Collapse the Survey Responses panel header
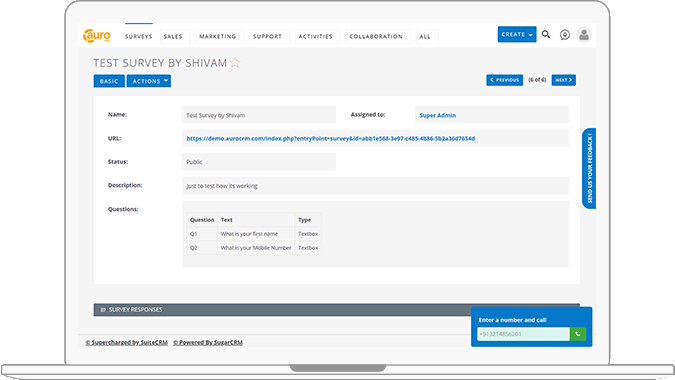The height and width of the screenshot is (380, 675). coord(337,310)
